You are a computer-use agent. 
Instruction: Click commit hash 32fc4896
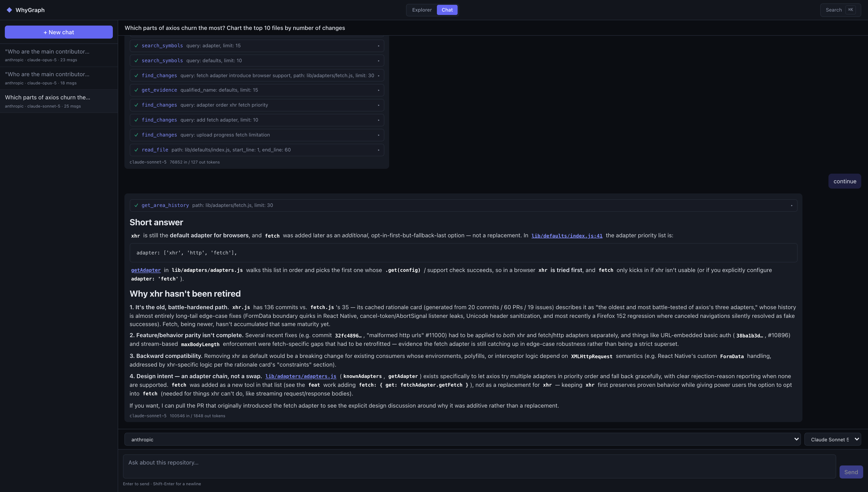point(348,335)
